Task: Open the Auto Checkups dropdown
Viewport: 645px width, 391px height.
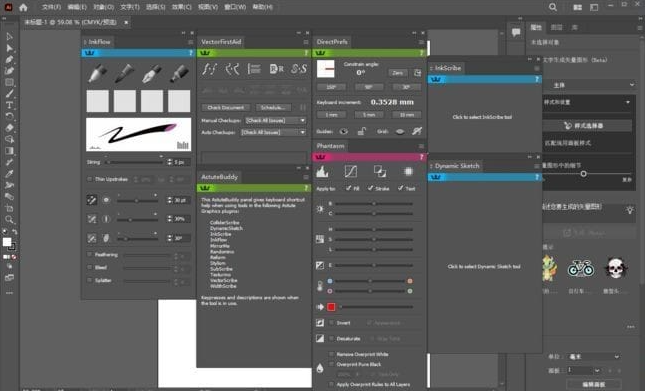Action: (274, 132)
